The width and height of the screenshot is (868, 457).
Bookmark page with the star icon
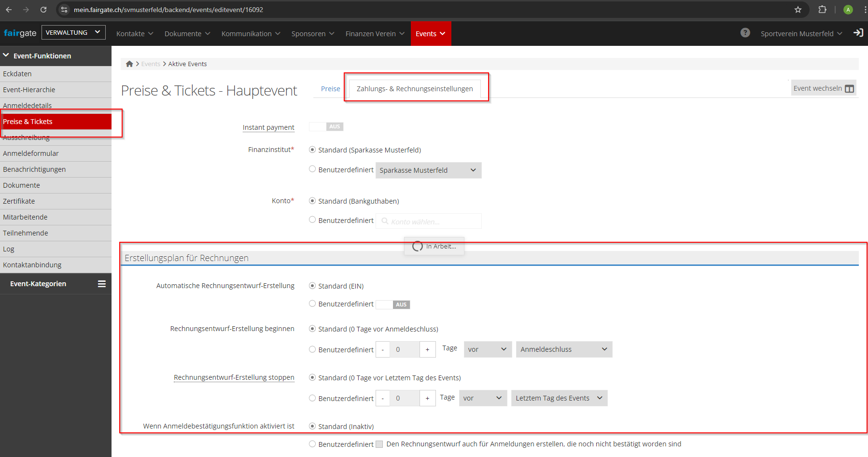(798, 10)
